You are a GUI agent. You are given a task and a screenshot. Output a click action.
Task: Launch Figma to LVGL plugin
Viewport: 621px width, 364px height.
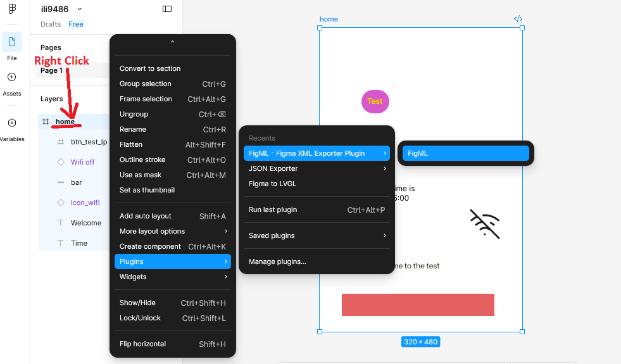(x=317, y=184)
